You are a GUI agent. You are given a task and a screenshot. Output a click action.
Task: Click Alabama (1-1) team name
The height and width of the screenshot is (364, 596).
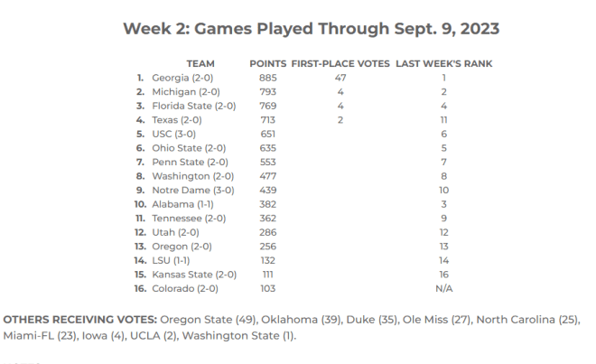[182, 204]
